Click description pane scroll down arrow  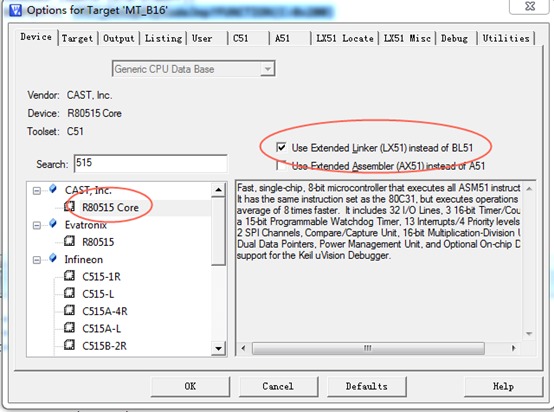[529, 334]
